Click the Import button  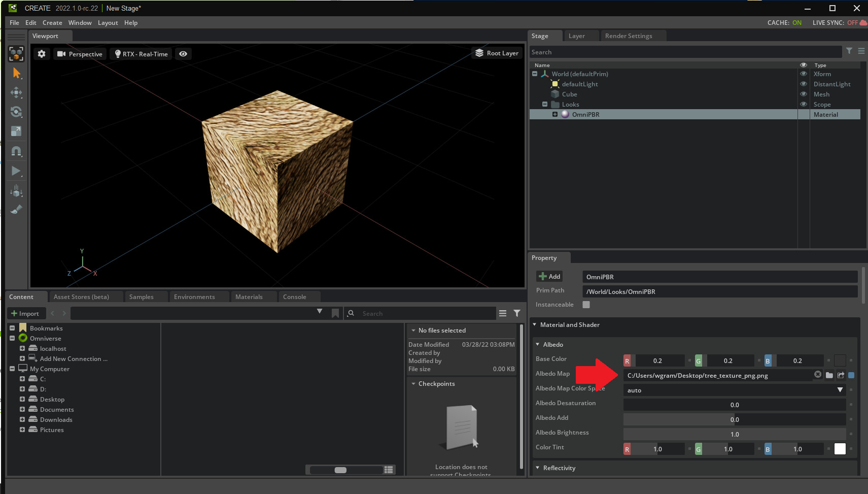coord(25,313)
